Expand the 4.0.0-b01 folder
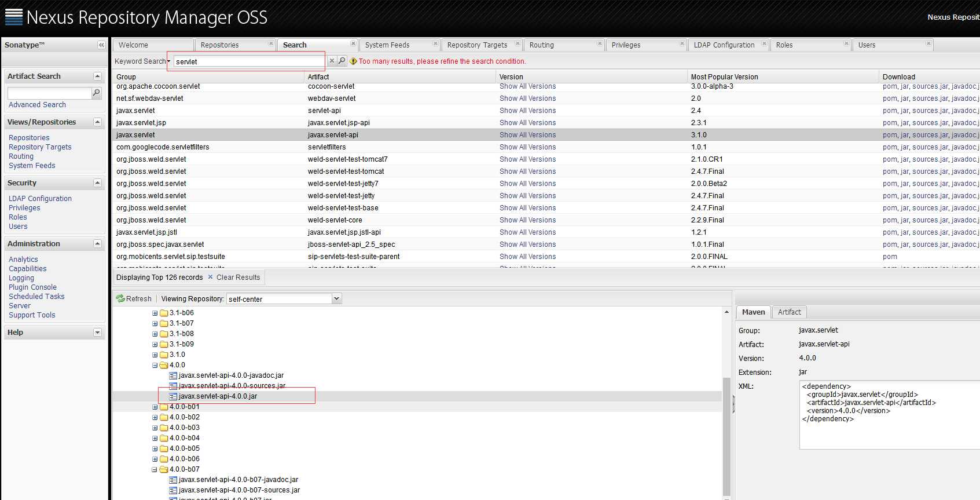980x500 pixels. point(155,407)
